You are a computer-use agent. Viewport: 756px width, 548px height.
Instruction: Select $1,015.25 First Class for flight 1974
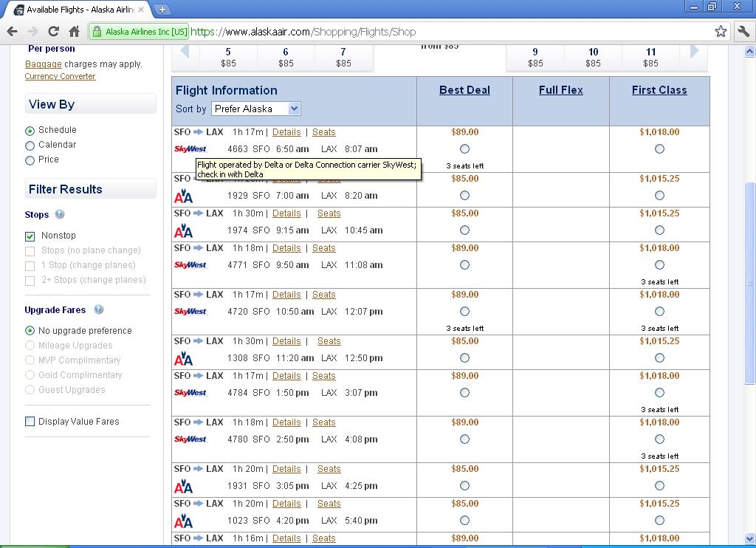pyautogui.click(x=659, y=230)
